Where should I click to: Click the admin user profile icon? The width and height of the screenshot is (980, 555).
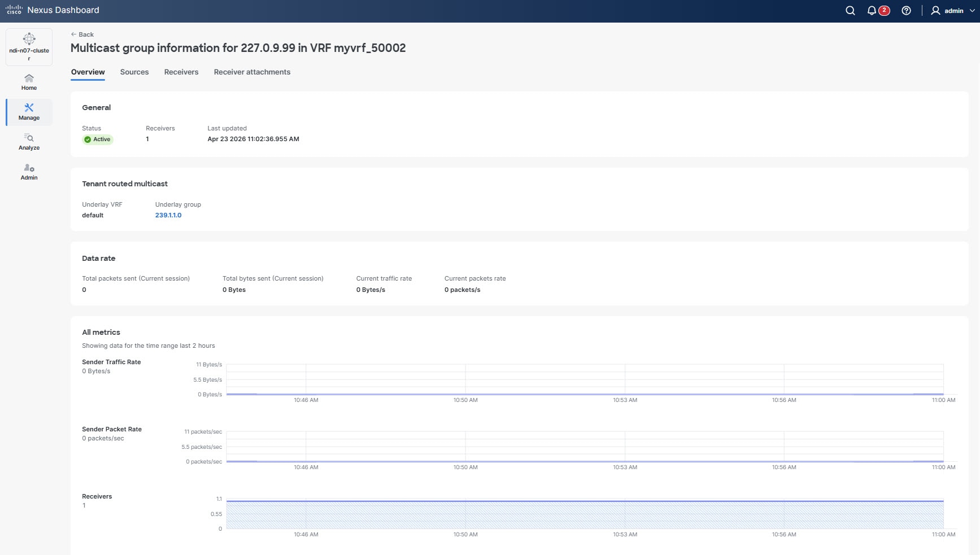click(935, 11)
